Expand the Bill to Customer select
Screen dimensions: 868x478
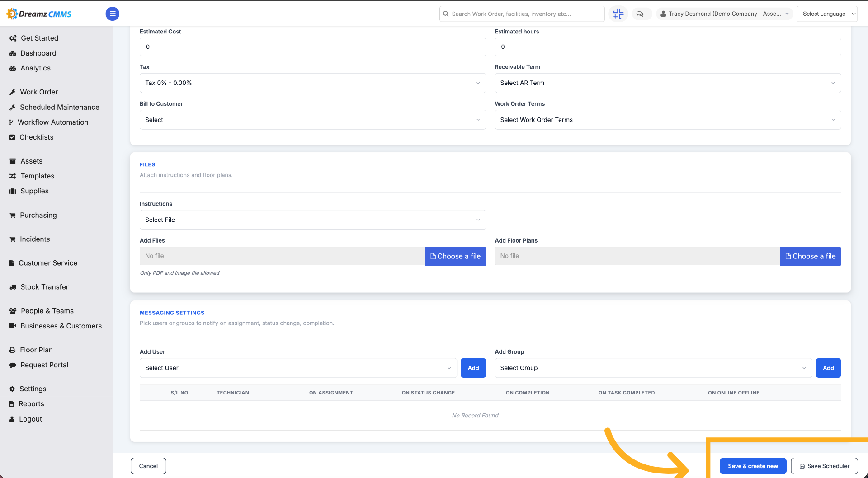(313, 120)
